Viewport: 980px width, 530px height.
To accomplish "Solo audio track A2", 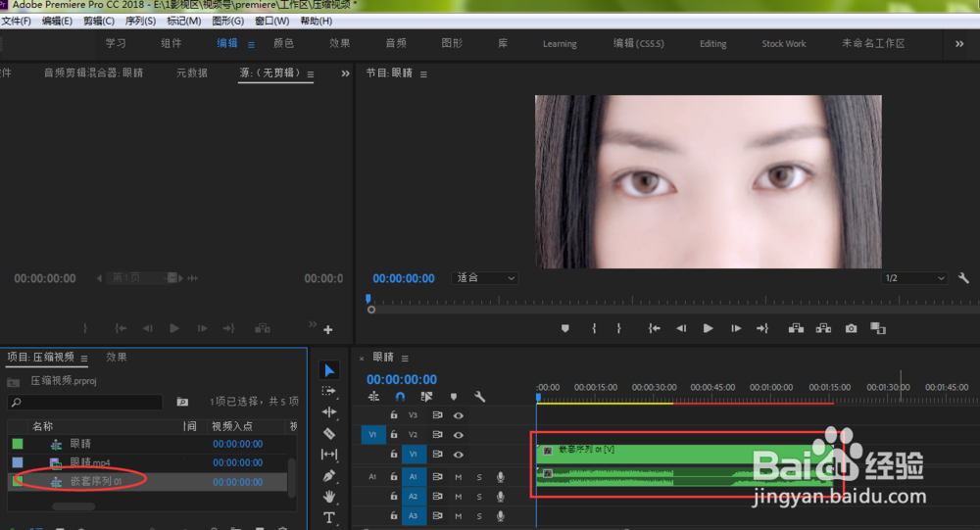I will coord(479,497).
